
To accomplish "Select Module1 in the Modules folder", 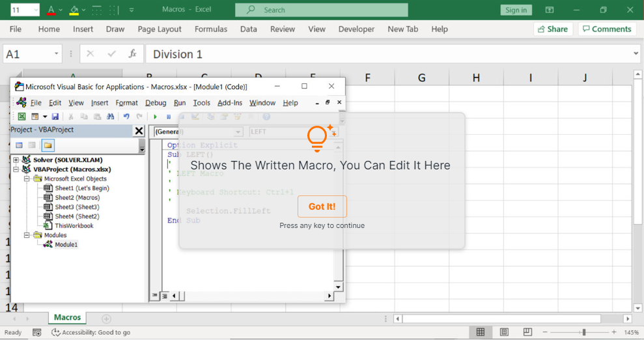I will 66,245.
